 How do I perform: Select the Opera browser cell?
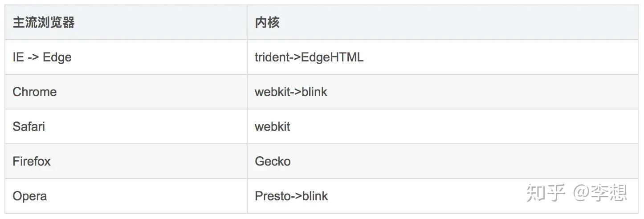pyautogui.click(x=29, y=196)
